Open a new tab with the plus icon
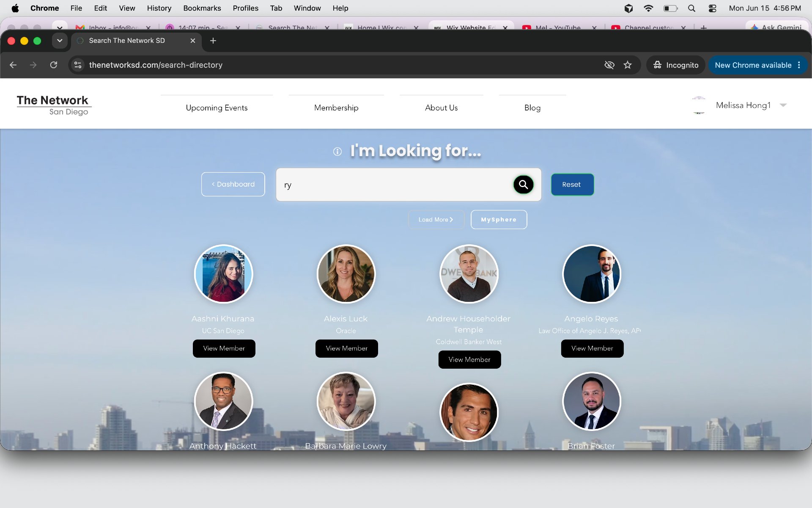The image size is (812, 508). coord(213,41)
